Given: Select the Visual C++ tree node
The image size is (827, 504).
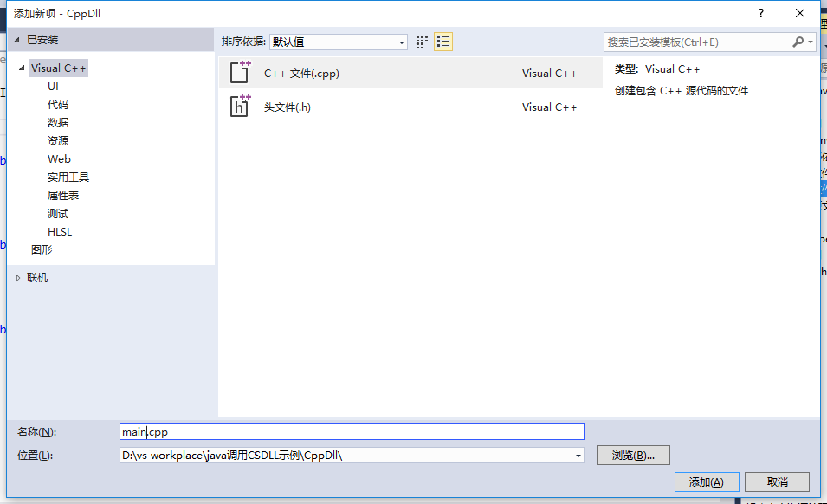Looking at the screenshot, I should click(x=58, y=68).
